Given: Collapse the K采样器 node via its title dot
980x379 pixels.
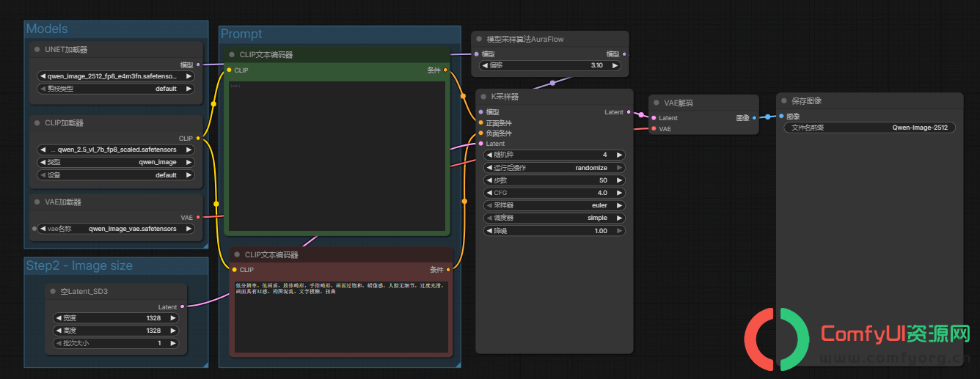Looking at the screenshot, I should tap(483, 97).
